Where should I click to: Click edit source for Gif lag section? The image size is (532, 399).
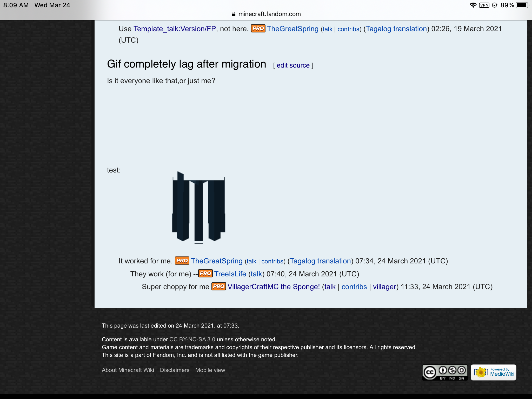[293, 65]
